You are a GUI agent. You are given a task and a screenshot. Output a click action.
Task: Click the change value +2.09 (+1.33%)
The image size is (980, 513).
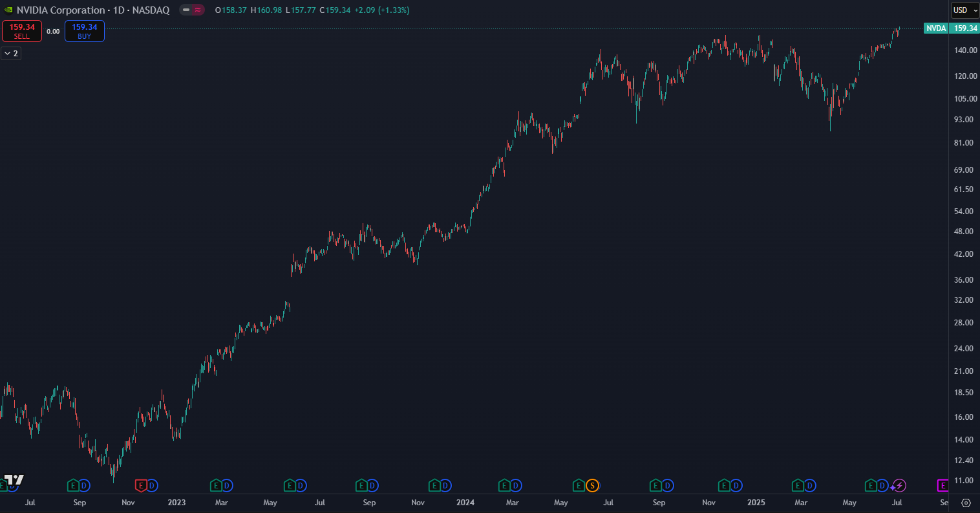click(x=382, y=10)
